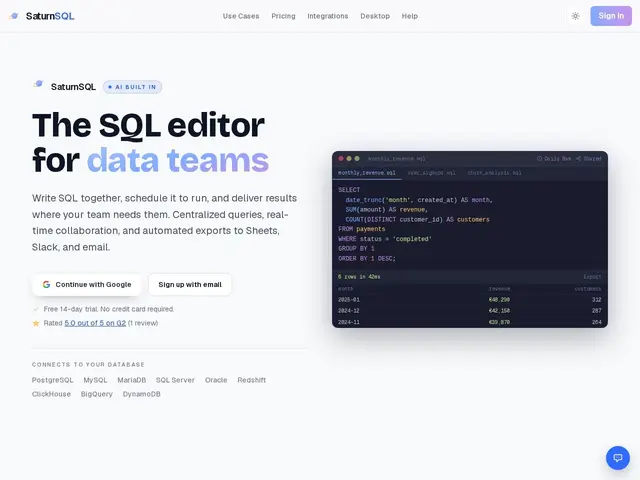This screenshot has width=640, height=480.
Task: Click Continue with Google
Action: pos(87,284)
